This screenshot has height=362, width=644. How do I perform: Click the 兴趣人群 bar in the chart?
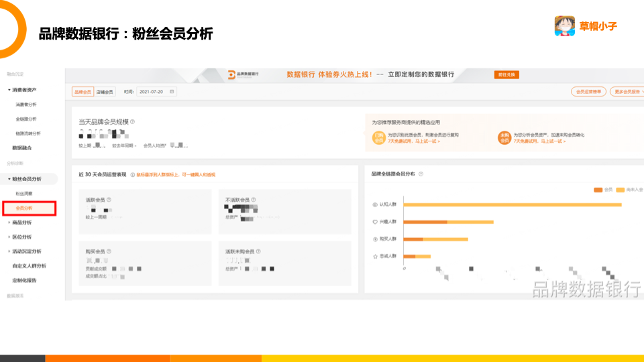(x=449, y=222)
